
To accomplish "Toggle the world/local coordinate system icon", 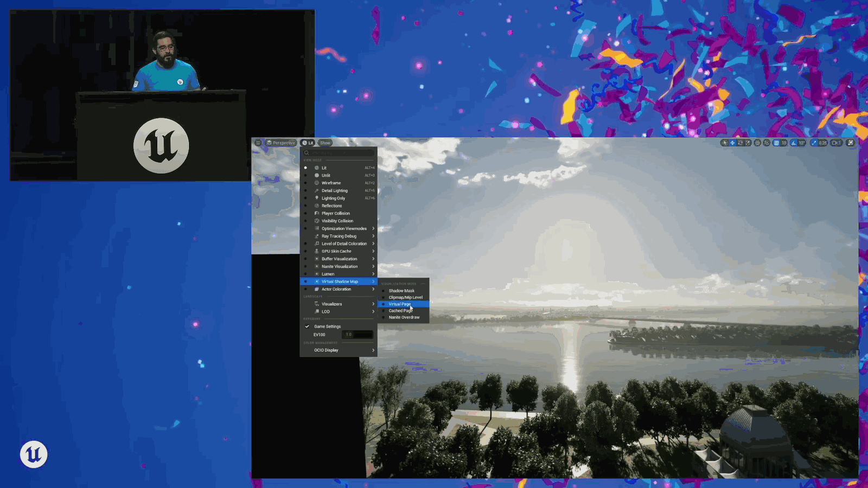I will coord(757,143).
